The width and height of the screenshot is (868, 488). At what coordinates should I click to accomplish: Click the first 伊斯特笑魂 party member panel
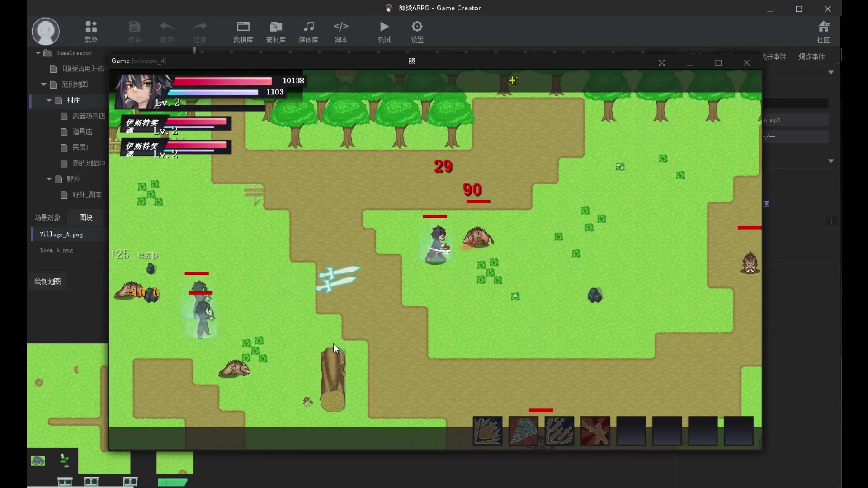(x=176, y=124)
